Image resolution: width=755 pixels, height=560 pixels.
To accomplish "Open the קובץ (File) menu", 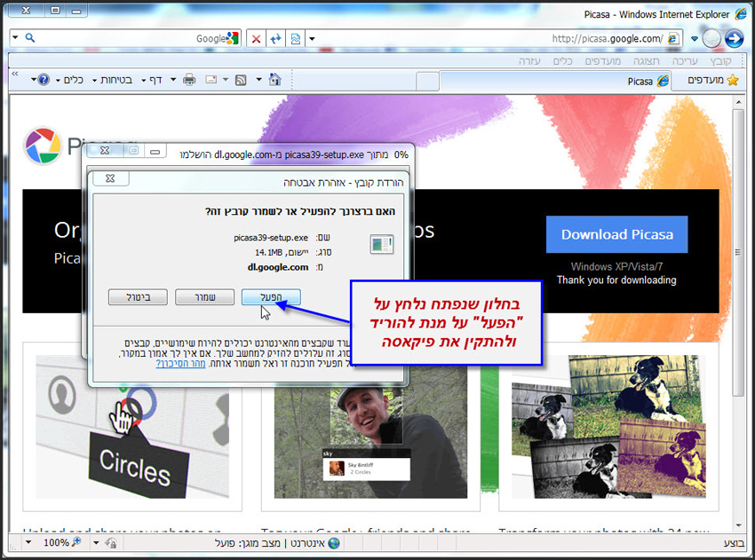I will coord(721,61).
